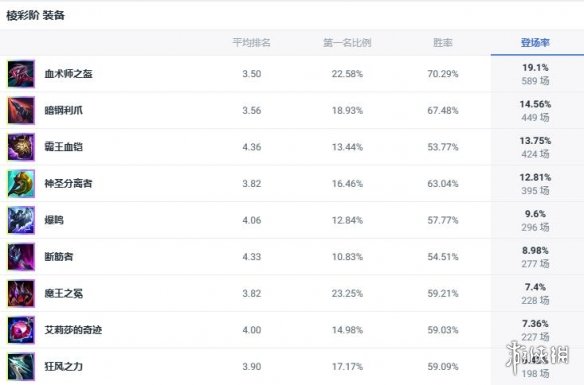Click the 爆鸣 item icon
The width and height of the screenshot is (584, 385).
pyautogui.click(x=21, y=220)
